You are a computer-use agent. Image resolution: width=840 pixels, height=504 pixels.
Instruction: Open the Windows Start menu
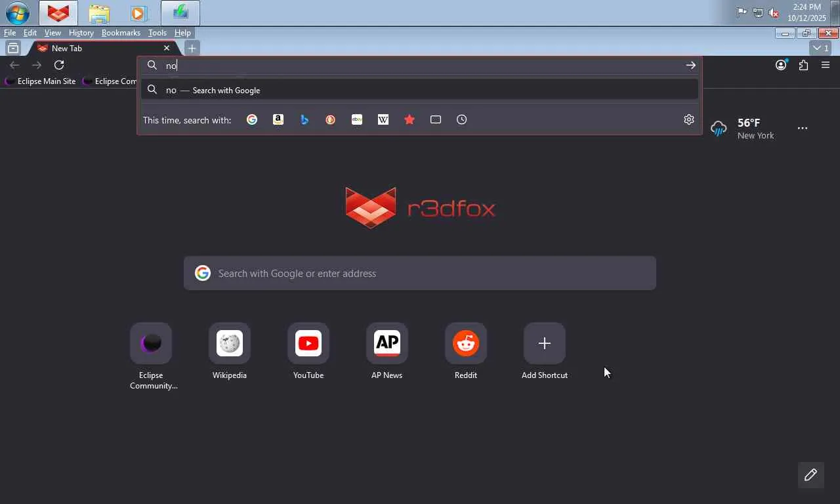tap(18, 13)
